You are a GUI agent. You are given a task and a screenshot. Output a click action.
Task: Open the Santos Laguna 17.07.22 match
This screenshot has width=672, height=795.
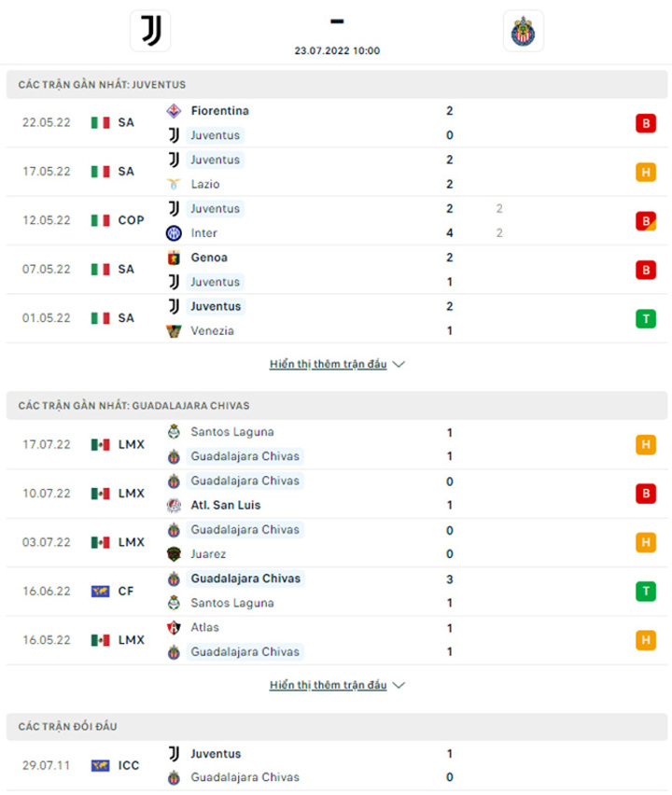337,445
